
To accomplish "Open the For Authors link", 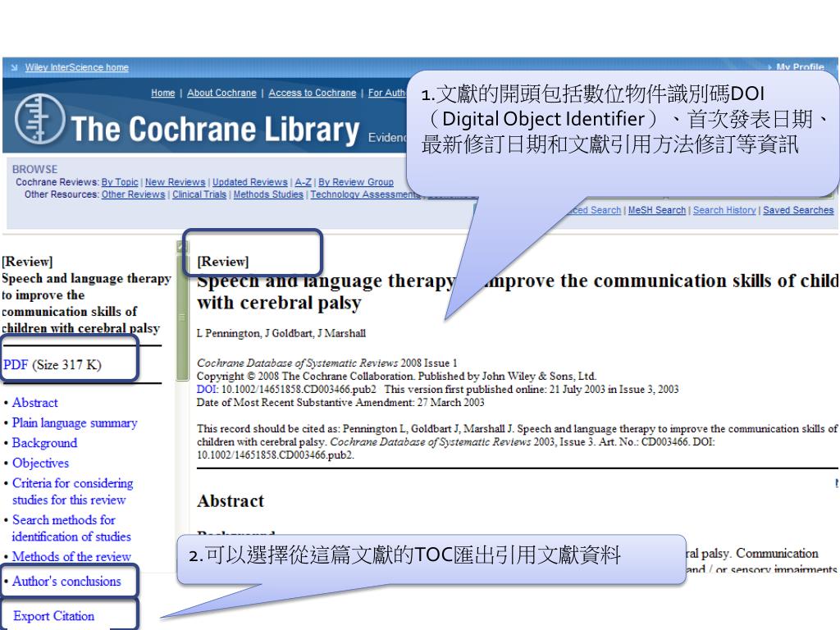I will [x=387, y=93].
